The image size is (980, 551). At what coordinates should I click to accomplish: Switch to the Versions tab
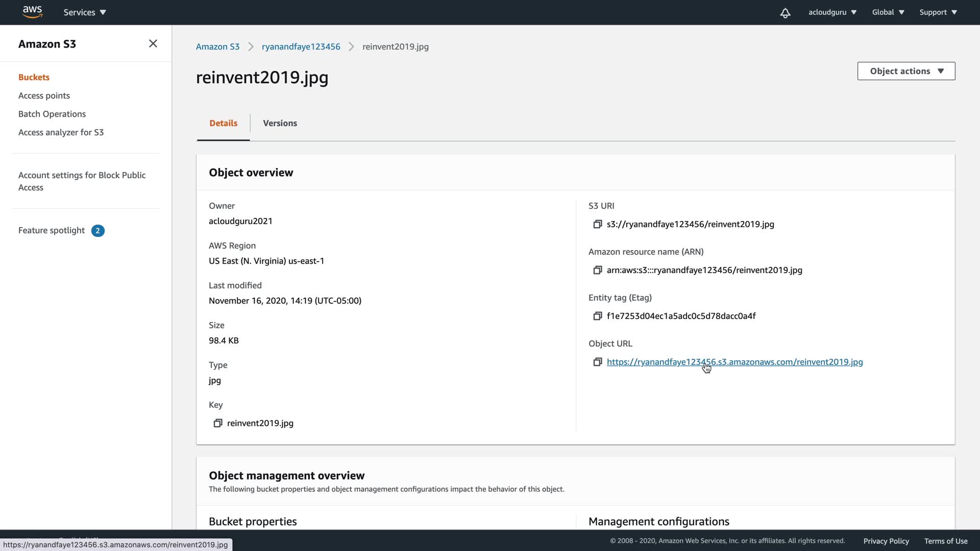click(280, 123)
